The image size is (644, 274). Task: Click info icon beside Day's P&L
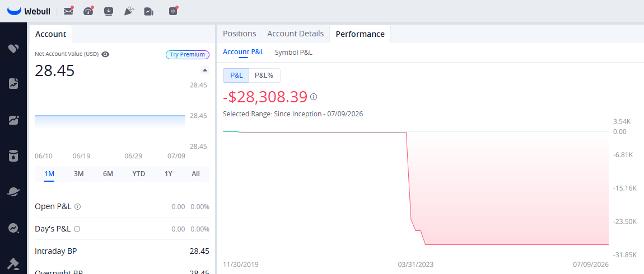coord(77,229)
